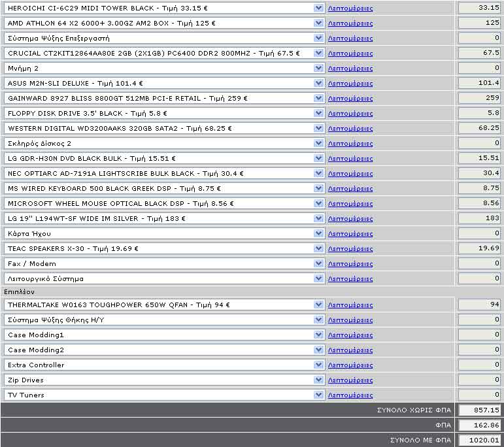
Task: Click the 30.4 price field
Action: tap(479, 173)
